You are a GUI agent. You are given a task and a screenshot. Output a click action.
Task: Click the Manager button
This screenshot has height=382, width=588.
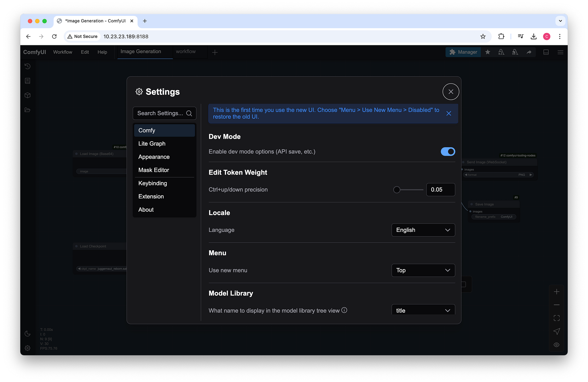click(x=463, y=52)
